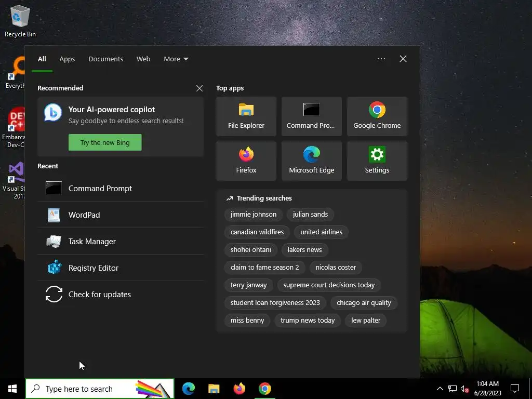Open Settings tile in Top apps
532x399 pixels.
[x=377, y=161]
